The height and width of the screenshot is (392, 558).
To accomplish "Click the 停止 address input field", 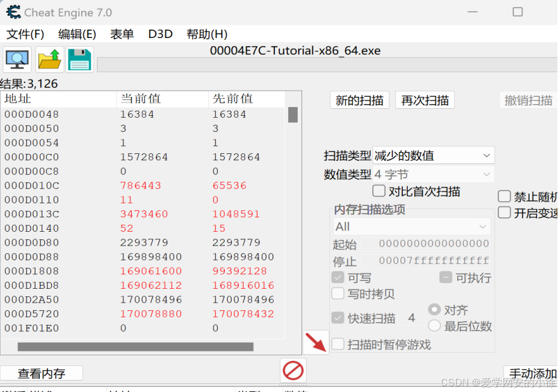I will coord(425,261).
